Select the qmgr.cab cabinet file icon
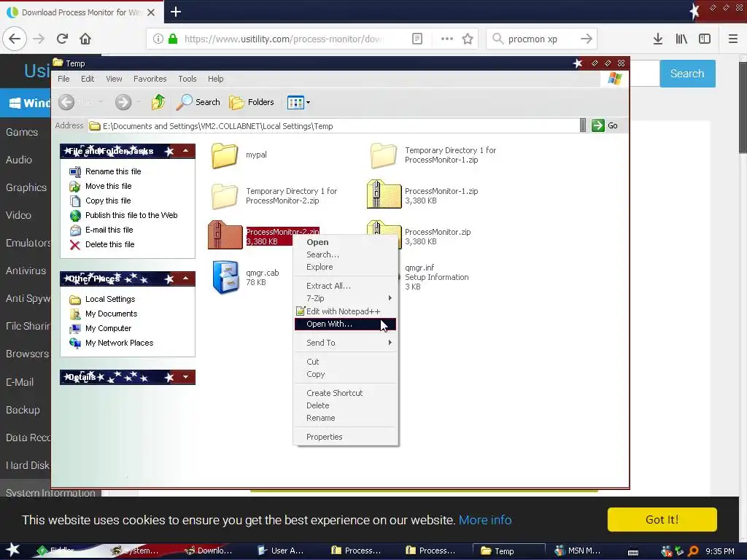 225,277
